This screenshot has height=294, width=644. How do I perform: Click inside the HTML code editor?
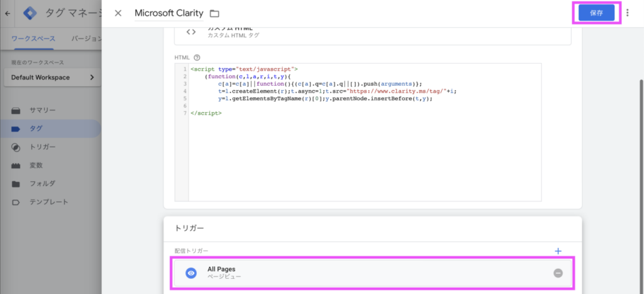point(365,151)
